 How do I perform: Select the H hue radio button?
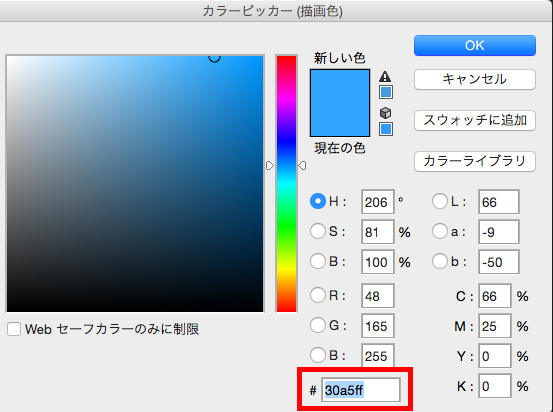pos(318,201)
